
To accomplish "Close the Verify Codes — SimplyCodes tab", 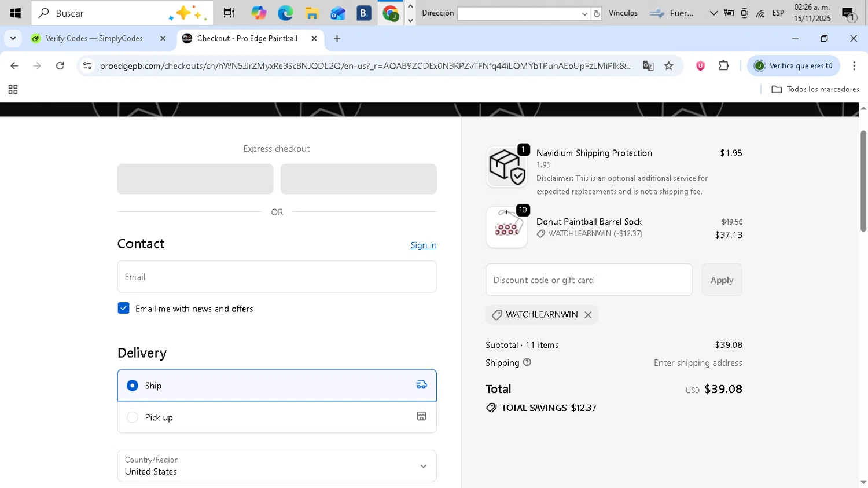I will coord(163,38).
